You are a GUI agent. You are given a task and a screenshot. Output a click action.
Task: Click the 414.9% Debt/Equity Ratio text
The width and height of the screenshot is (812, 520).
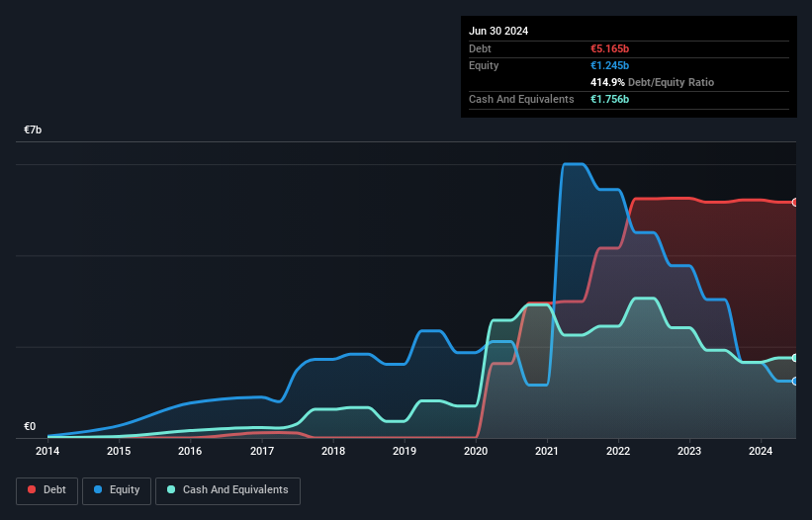tap(652, 82)
